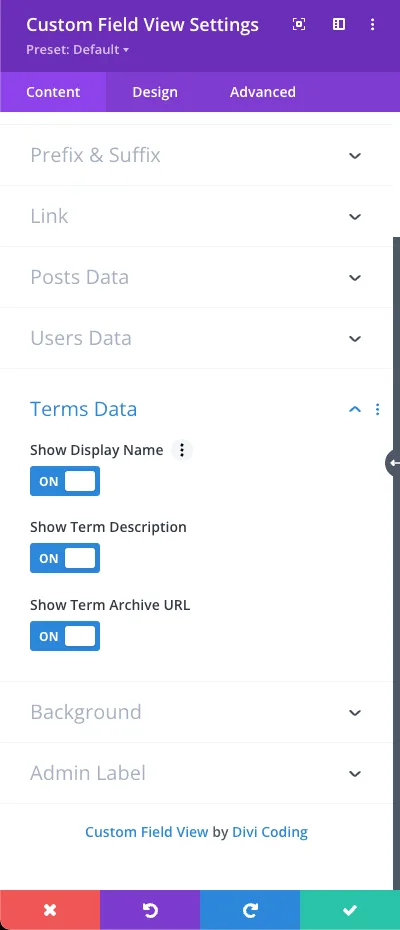Click the snap modal to sidebar icon

[x=339, y=24]
